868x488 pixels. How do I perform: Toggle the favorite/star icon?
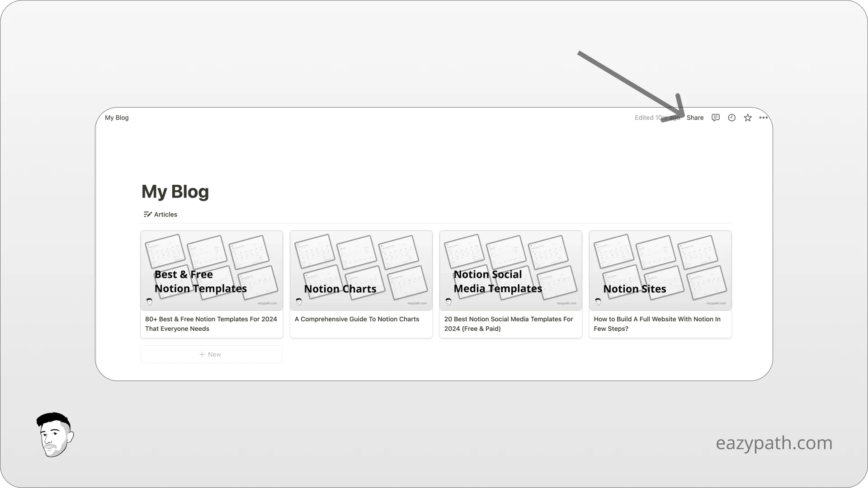tap(748, 117)
